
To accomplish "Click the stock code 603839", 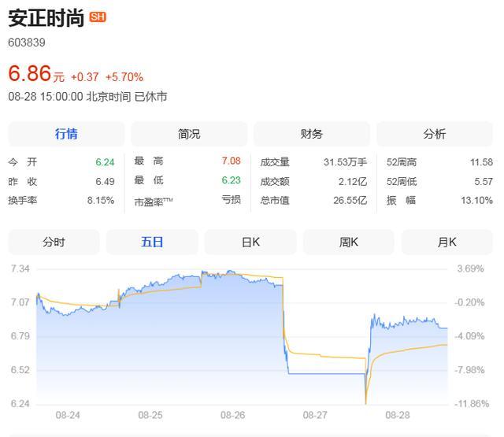I will 27,43.
